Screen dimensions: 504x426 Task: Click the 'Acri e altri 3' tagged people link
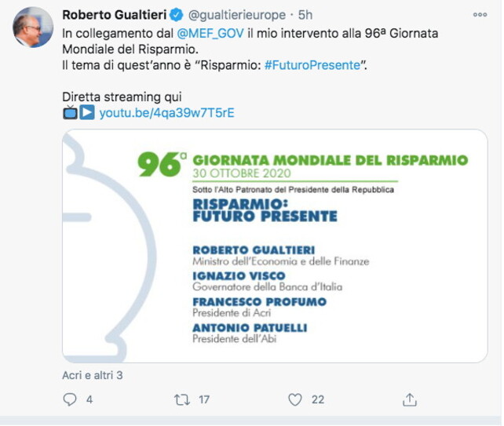(92, 375)
